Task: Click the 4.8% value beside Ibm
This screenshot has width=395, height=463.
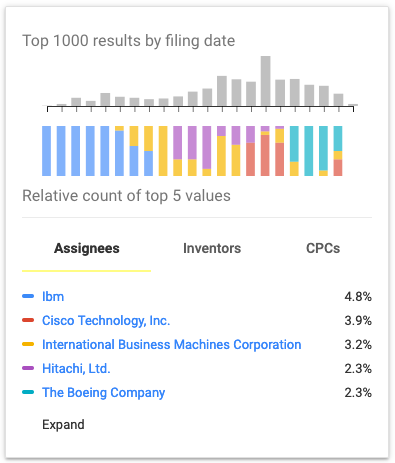Action: [x=358, y=296]
